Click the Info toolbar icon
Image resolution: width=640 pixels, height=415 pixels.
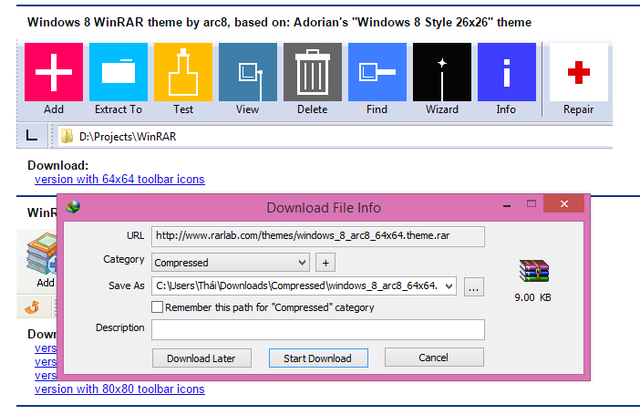pos(507,72)
